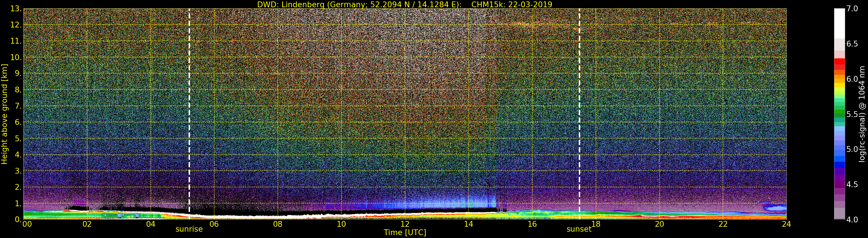Click height axis tick '10.'
This screenshot has height=238, width=868.
click(x=16, y=57)
